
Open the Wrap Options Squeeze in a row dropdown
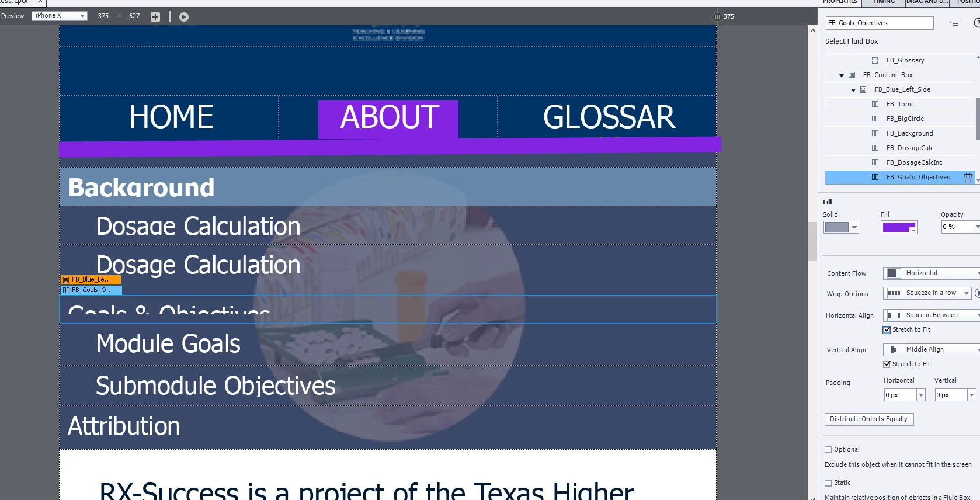tap(927, 293)
